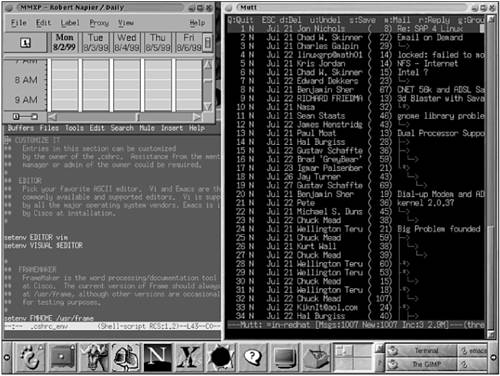Open the toolbox icon in the panel
Screen dimensions: 500x376
point(316,357)
